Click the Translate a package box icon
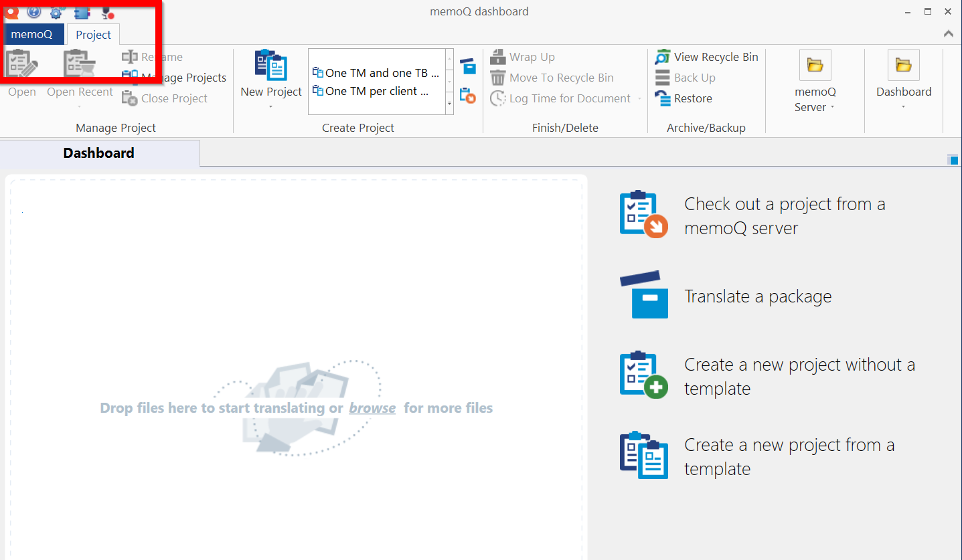This screenshot has width=962, height=560. pyautogui.click(x=643, y=294)
